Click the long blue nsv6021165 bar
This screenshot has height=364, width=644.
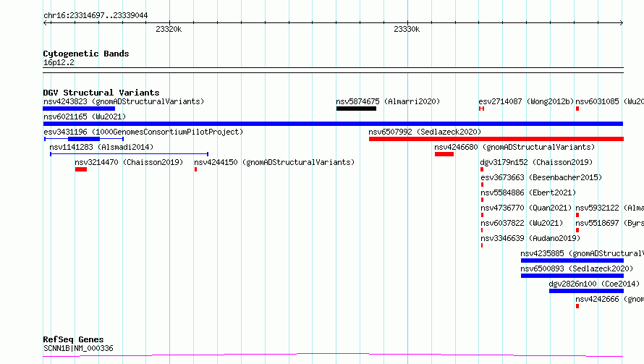click(x=333, y=124)
